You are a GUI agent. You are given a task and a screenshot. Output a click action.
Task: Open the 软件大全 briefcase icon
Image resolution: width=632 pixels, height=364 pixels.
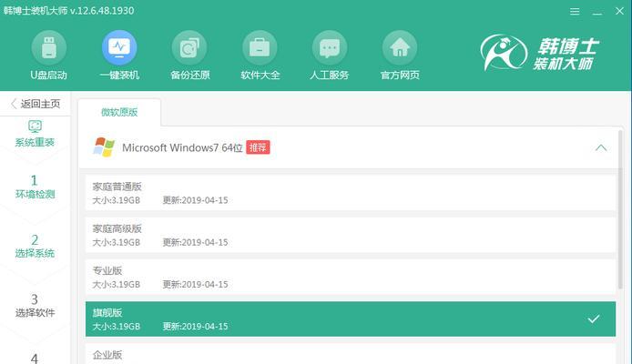(x=260, y=48)
